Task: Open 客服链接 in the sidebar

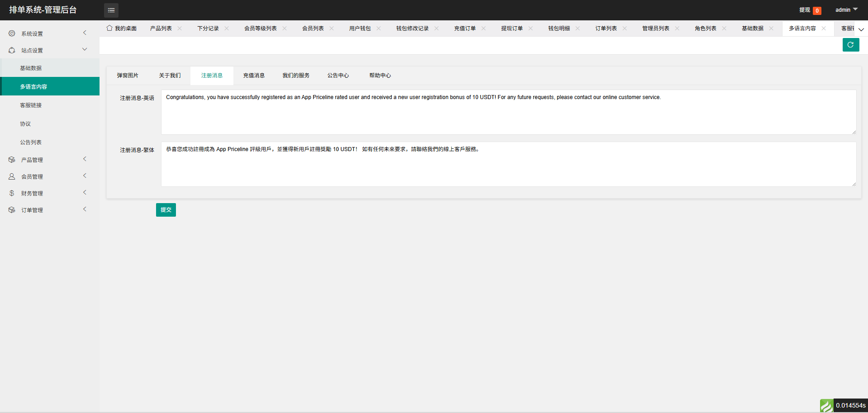Action: click(31, 105)
